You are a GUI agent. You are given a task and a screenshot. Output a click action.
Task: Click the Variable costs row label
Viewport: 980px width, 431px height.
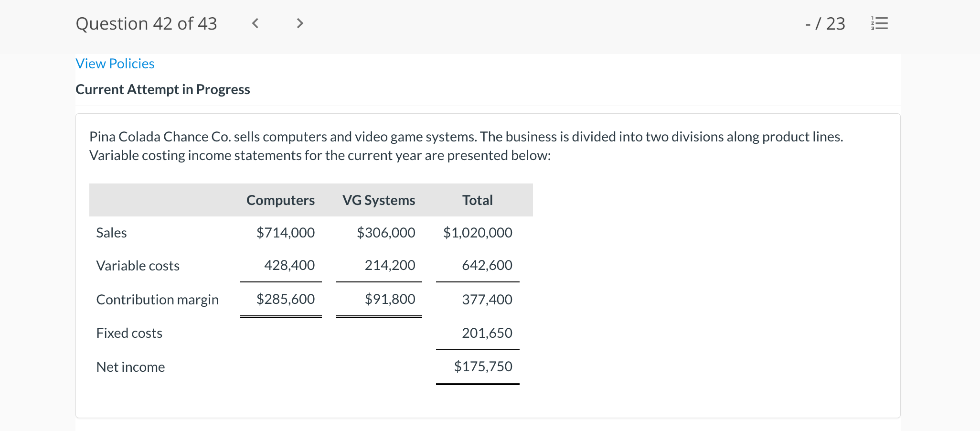[138, 266]
